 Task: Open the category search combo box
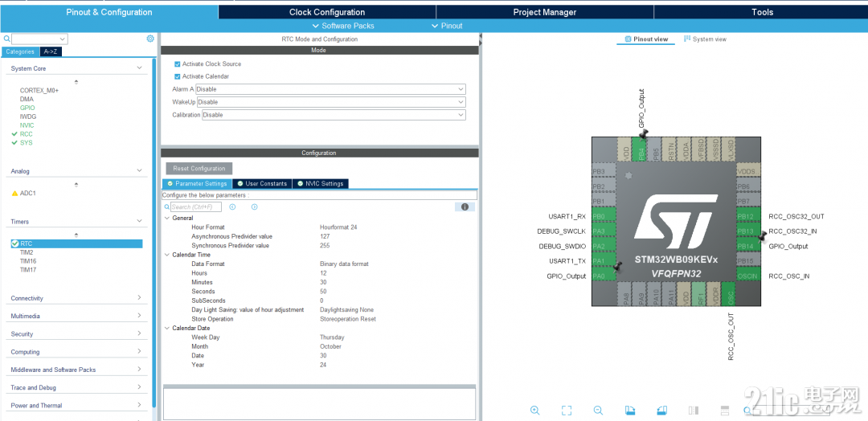click(x=39, y=39)
